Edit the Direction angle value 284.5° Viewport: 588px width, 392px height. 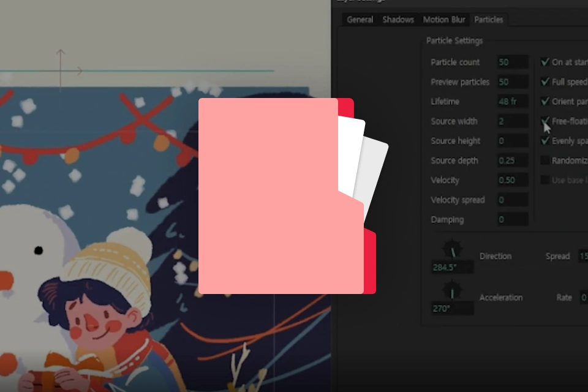[x=452, y=268]
